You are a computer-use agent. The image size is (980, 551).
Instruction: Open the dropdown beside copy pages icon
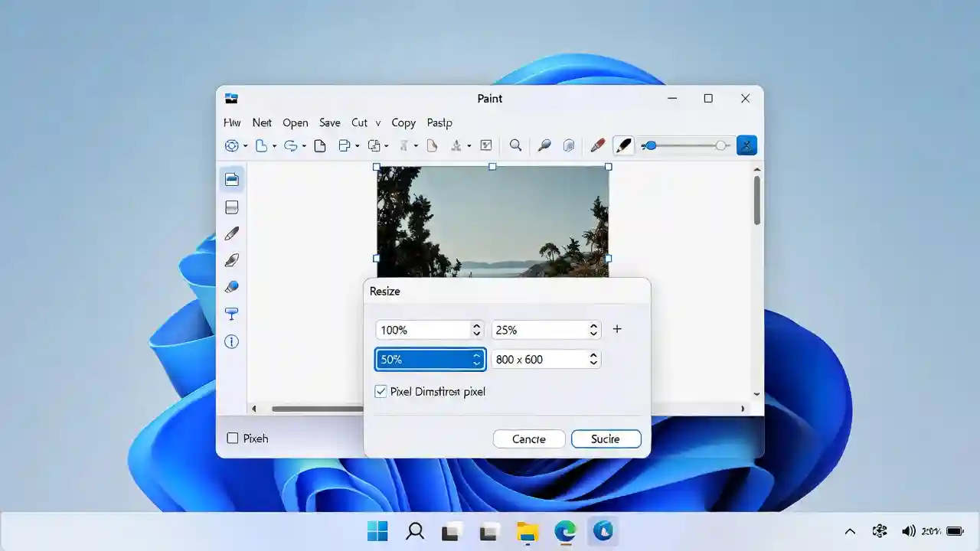(386, 146)
